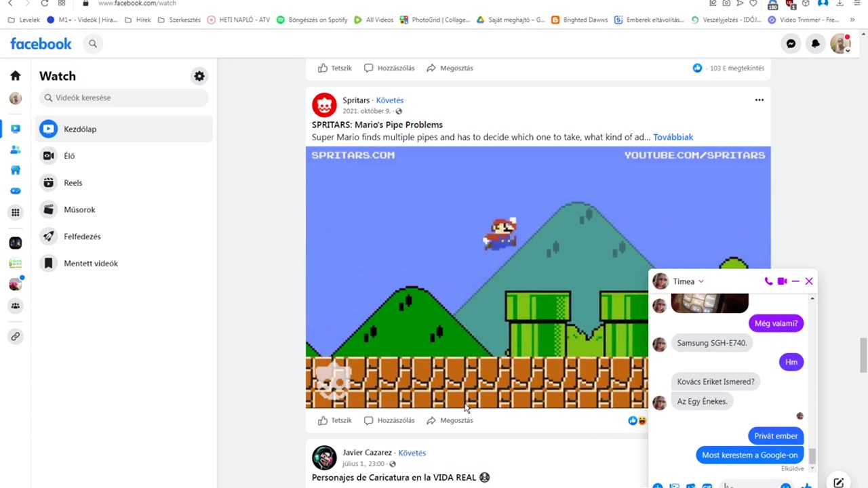
Task: Click the chain link icon in left rail
Action: (x=16, y=336)
